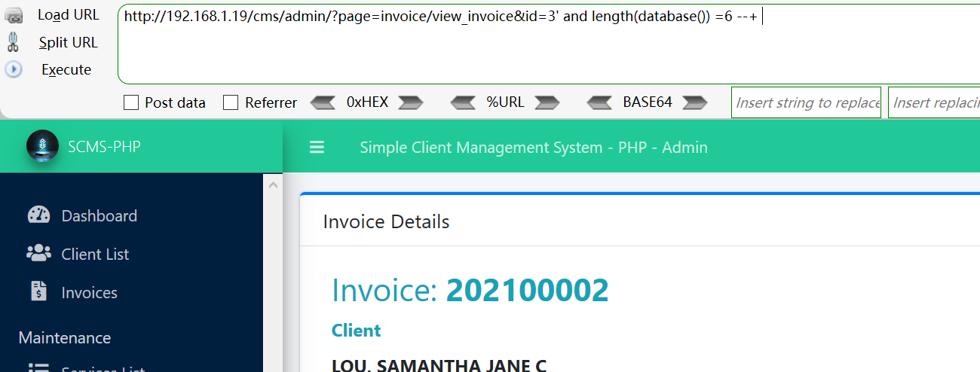Click right arrow beside %URL to encode

point(547,102)
